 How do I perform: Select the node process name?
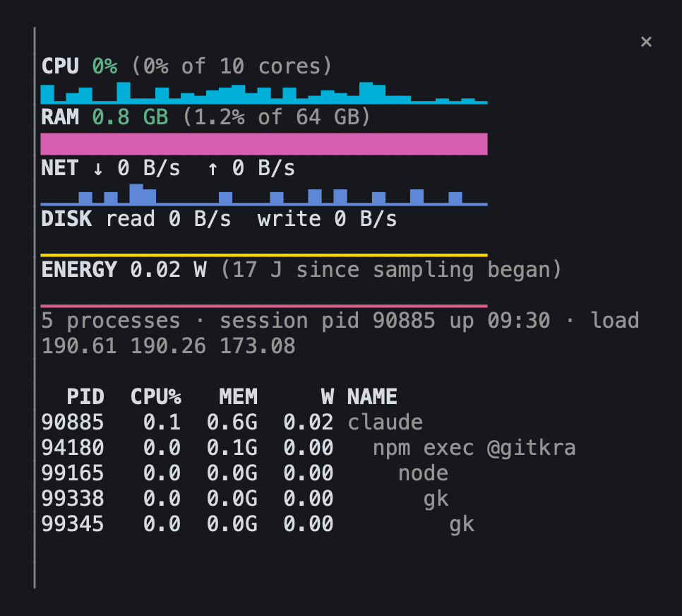[x=423, y=473]
